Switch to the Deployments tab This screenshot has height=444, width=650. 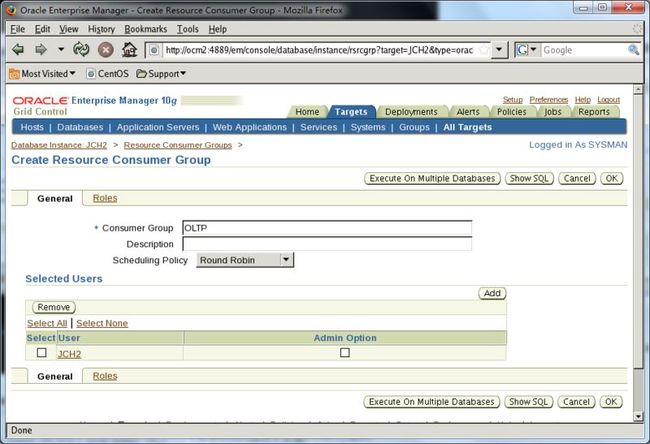411,112
